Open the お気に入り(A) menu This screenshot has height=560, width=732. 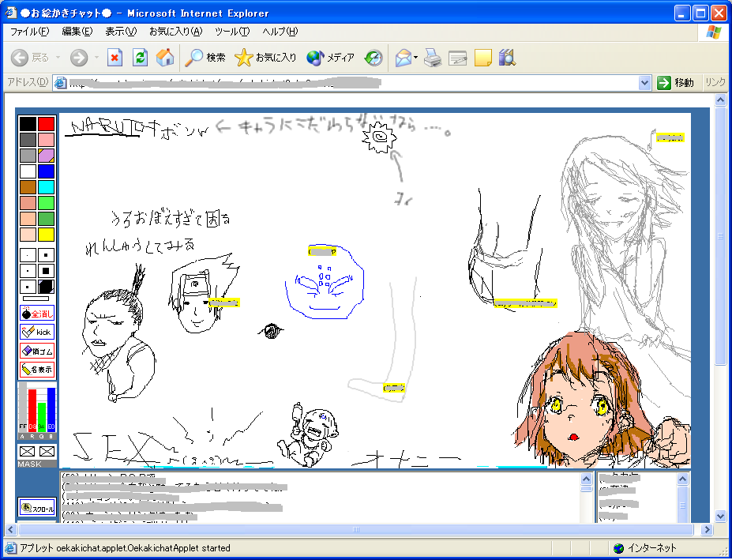[175, 32]
